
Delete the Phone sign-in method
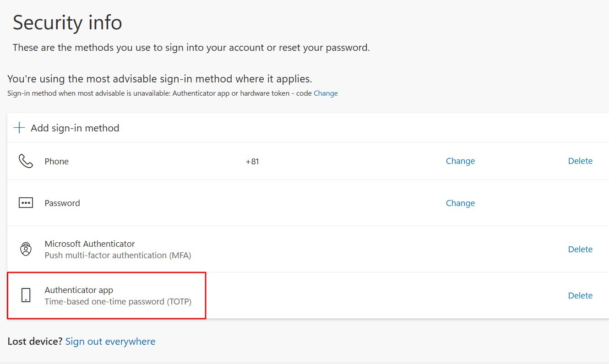pos(580,161)
